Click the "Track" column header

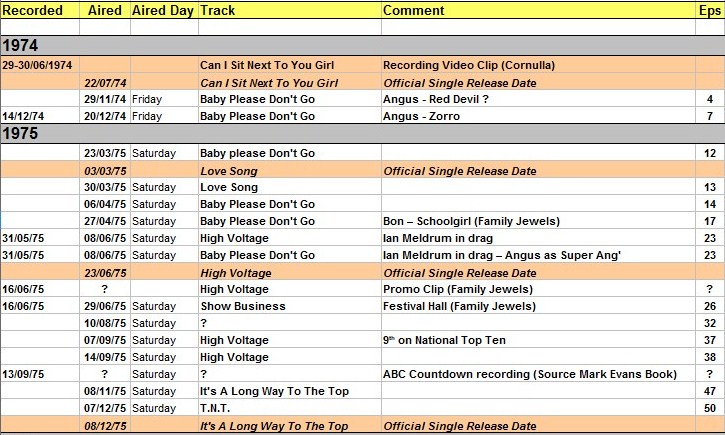[x=218, y=11]
